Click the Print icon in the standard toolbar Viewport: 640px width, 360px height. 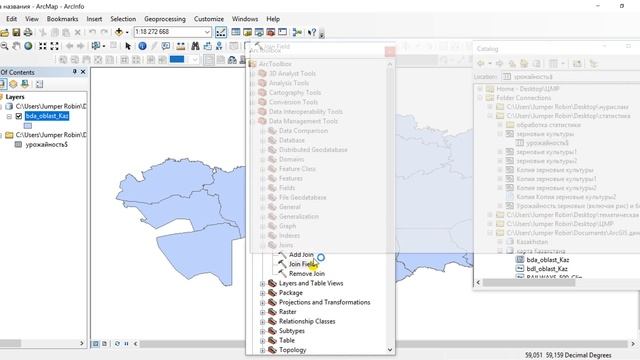(x=28, y=32)
